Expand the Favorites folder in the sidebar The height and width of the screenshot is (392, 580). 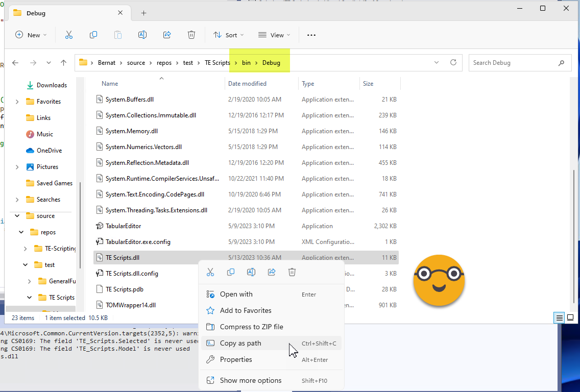17,102
